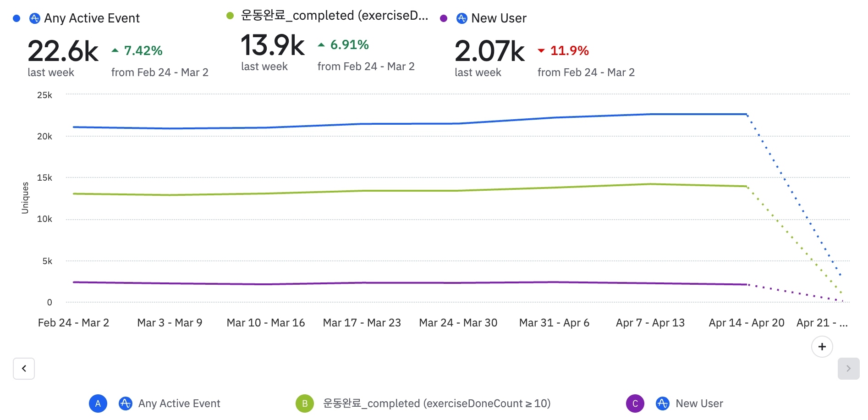Viewport: 868px width, 420px height.
Task: Click the green dot beside 운동완료_completed header
Action: click(230, 16)
